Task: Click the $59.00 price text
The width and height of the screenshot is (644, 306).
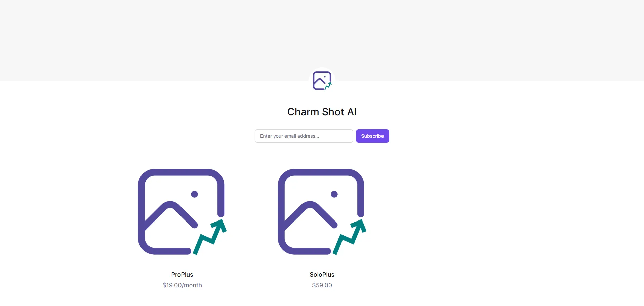Action: tap(322, 285)
